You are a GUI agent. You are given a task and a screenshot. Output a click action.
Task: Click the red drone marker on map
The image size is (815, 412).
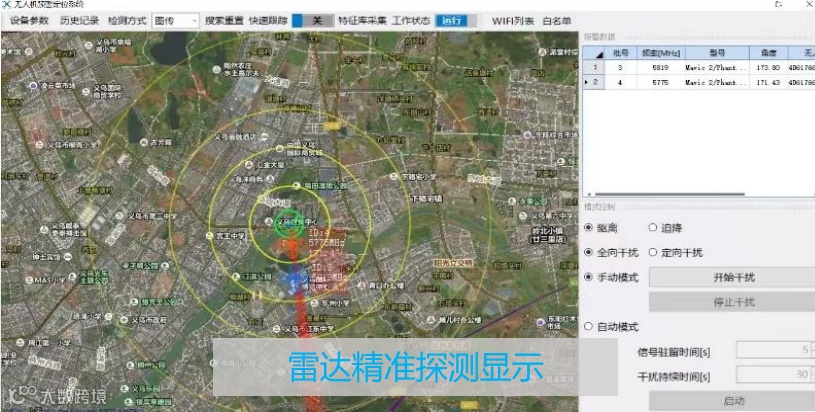tap(292, 247)
